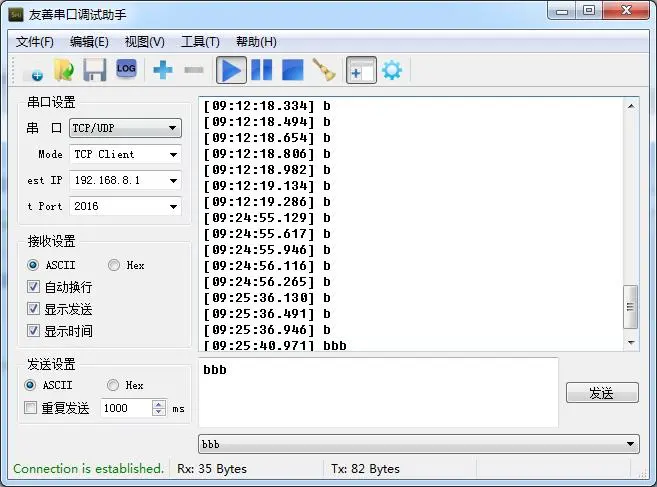Click the blue plus toolbar icon
The width and height of the screenshot is (657, 487).
pyautogui.click(x=163, y=70)
